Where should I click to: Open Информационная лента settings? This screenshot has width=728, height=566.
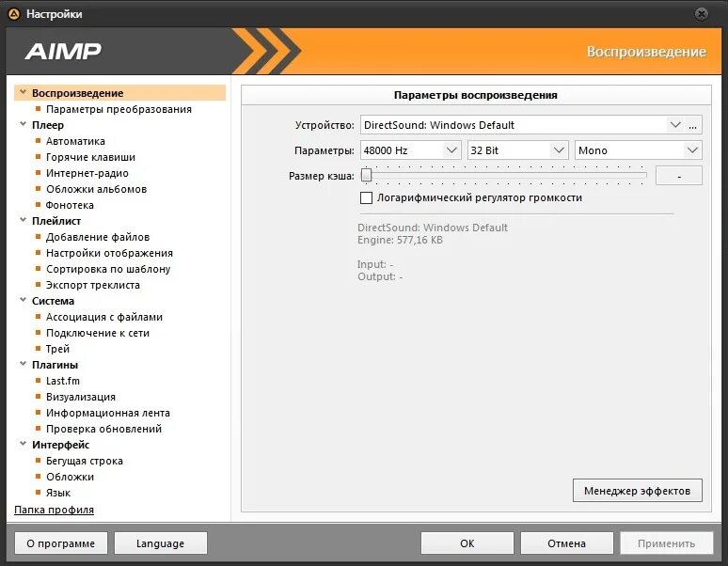[x=108, y=413]
